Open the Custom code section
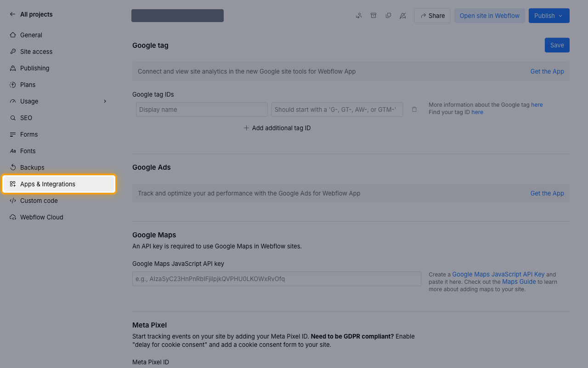This screenshot has width=588, height=368. 59,201
